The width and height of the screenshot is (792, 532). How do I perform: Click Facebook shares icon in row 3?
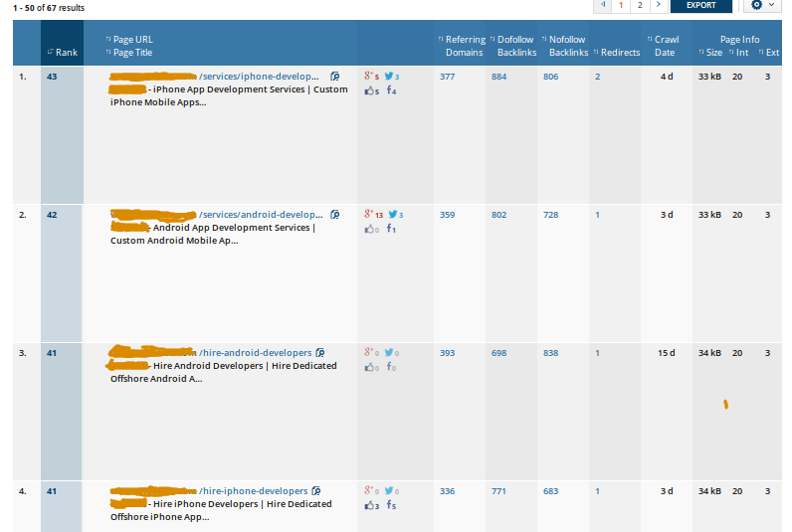pos(389,367)
